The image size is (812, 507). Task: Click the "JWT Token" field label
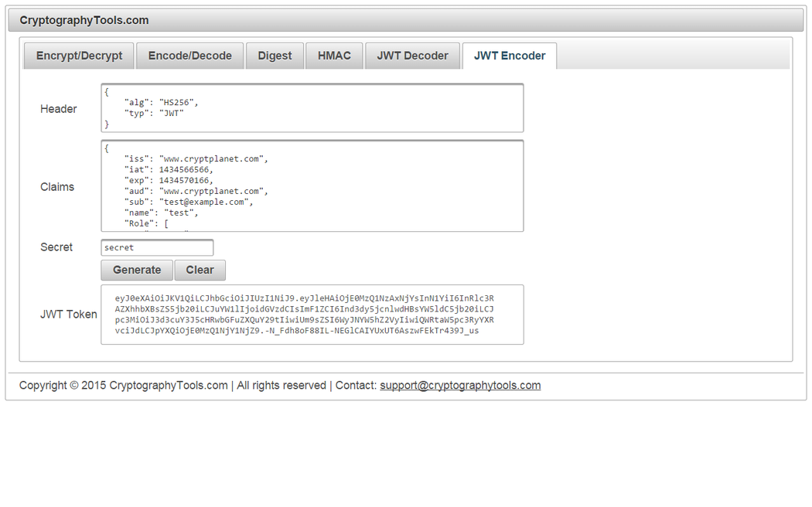69,314
